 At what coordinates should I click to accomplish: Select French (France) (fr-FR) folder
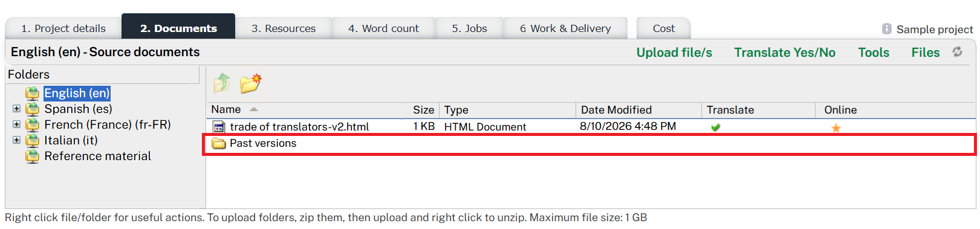point(108,124)
